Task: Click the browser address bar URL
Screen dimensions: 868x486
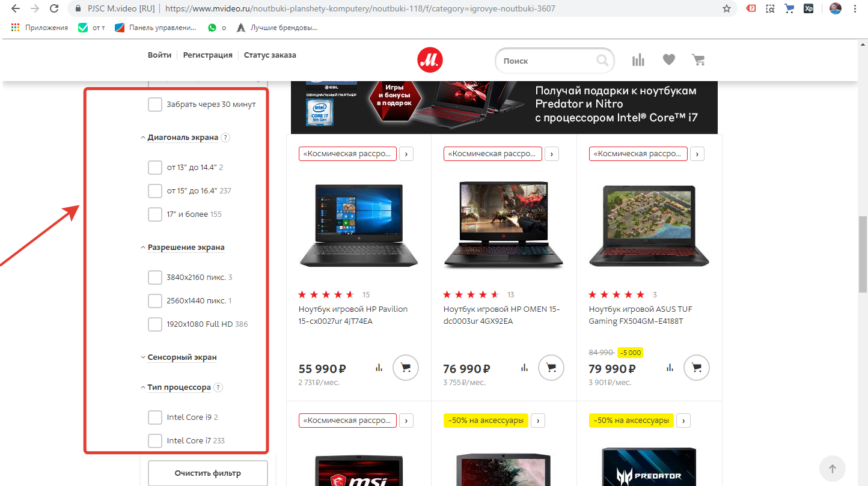Action: tap(359, 9)
